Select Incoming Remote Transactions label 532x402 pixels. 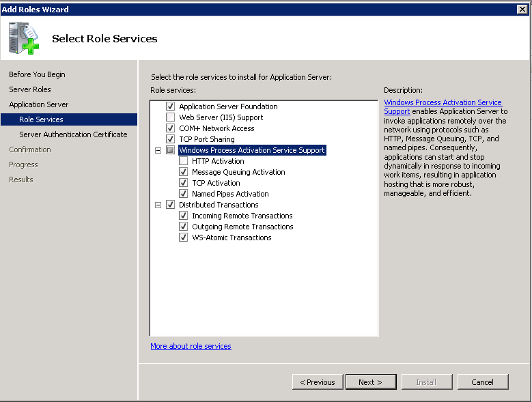pos(242,216)
